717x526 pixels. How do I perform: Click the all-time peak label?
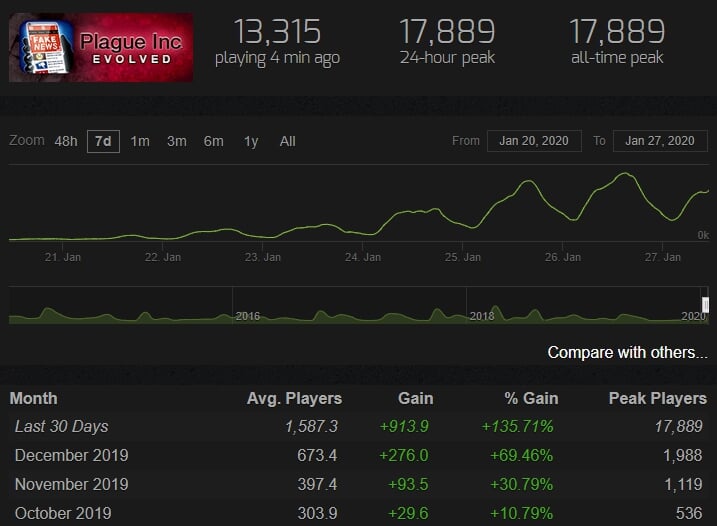click(617, 58)
